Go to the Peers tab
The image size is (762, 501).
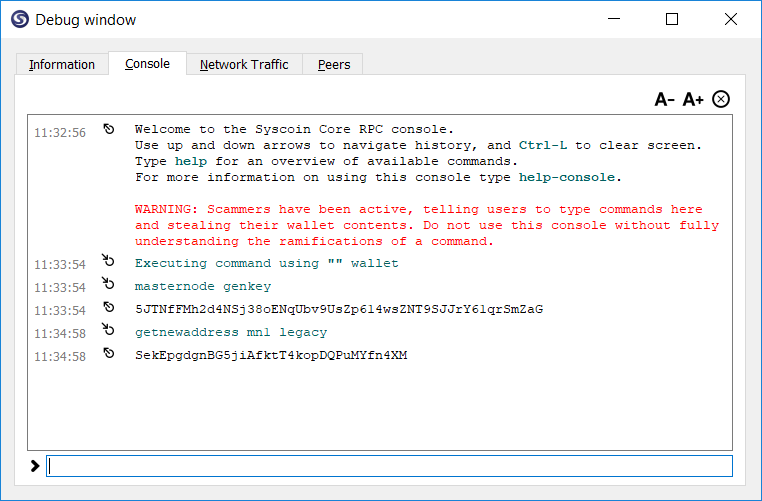(334, 64)
